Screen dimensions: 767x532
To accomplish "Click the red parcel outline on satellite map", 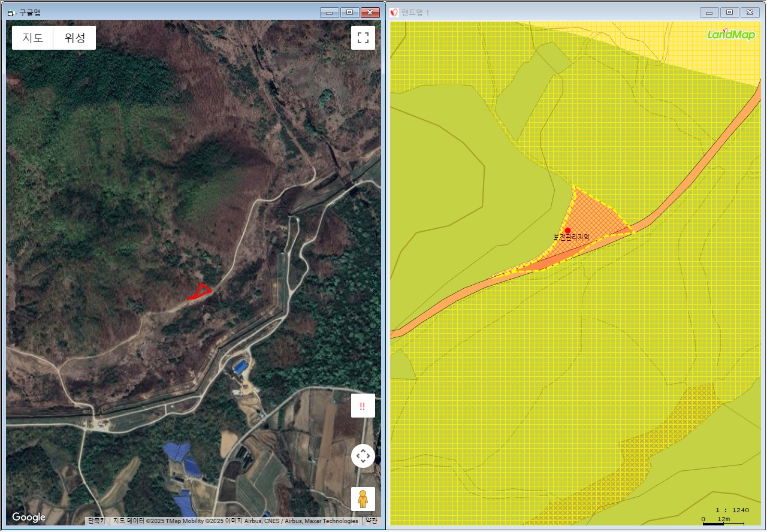I will (200, 292).
